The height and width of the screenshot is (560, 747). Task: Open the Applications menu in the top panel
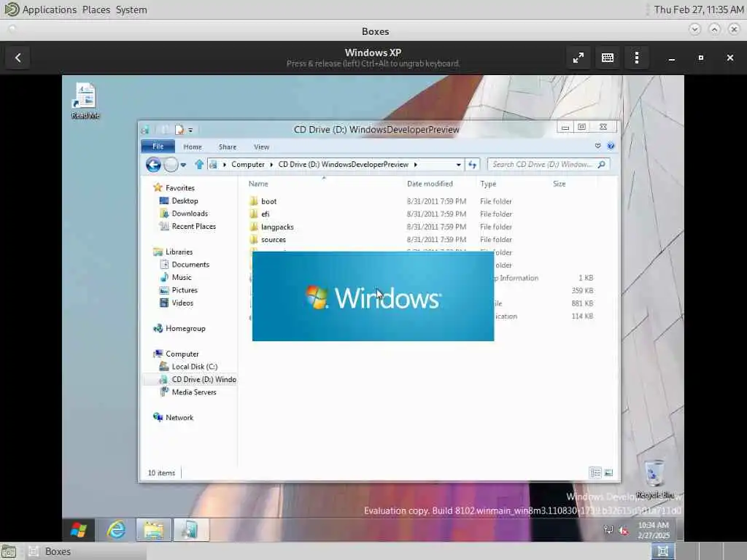49,9
